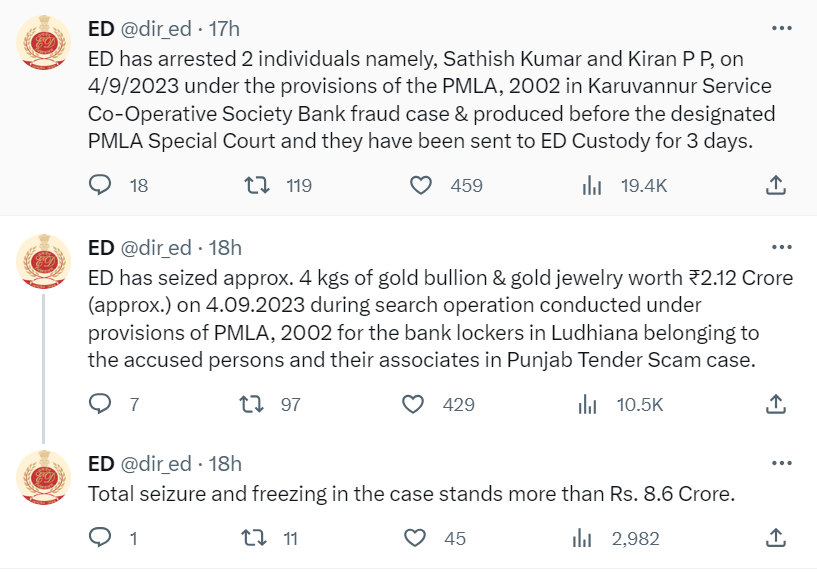Open @dir_ed handle on the 17h tweet
This screenshot has height=572, width=817.
pyautogui.click(x=156, y=29)
